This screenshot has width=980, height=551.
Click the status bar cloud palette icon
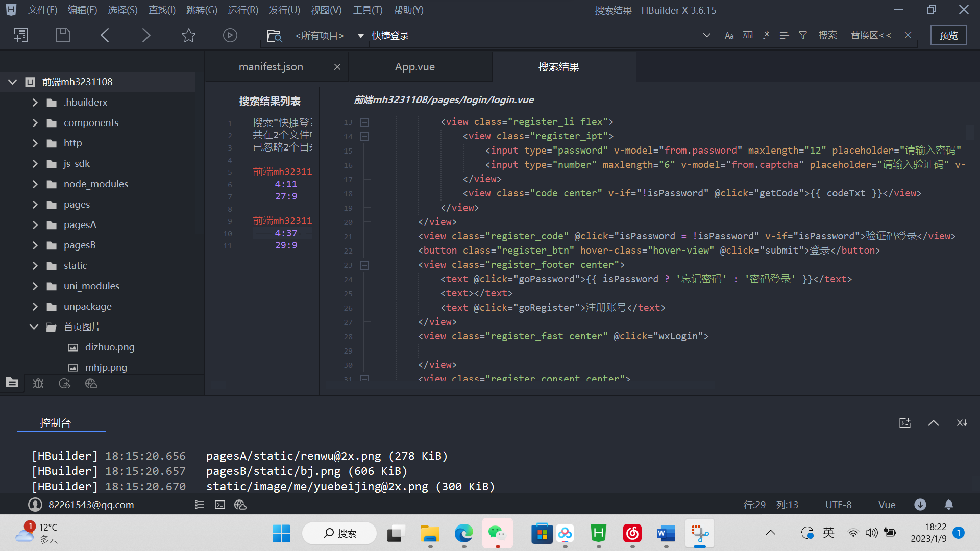240,505
